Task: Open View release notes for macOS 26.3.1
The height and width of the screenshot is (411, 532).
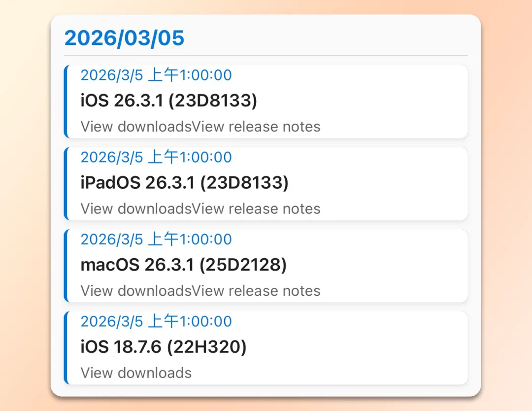Action: [x=257, y=291]
